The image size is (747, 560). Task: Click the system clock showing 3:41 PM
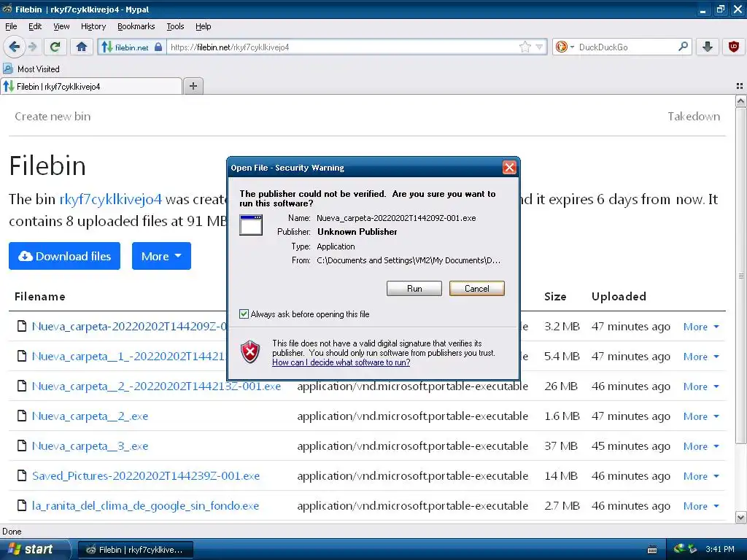tap(719, 549)
